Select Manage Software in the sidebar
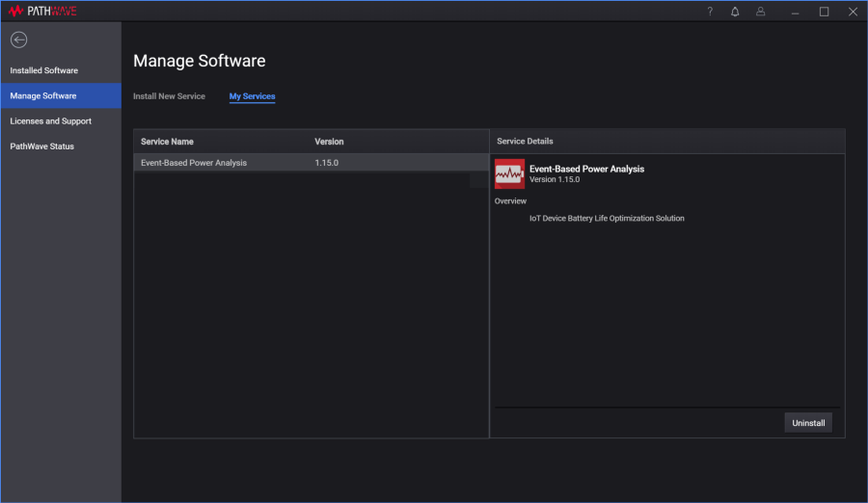Image resolution: width=868 pixels, height=503 pixels. click(43, 95)
